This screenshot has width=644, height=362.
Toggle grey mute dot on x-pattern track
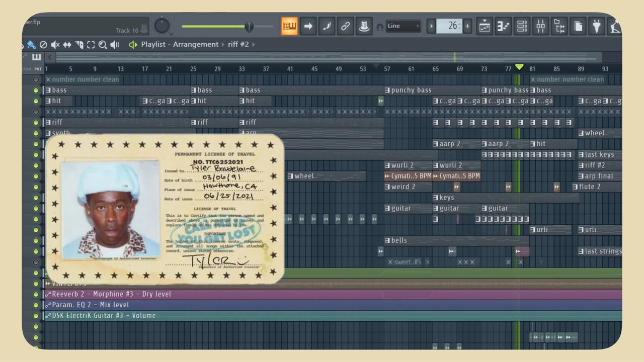(36, 112)
